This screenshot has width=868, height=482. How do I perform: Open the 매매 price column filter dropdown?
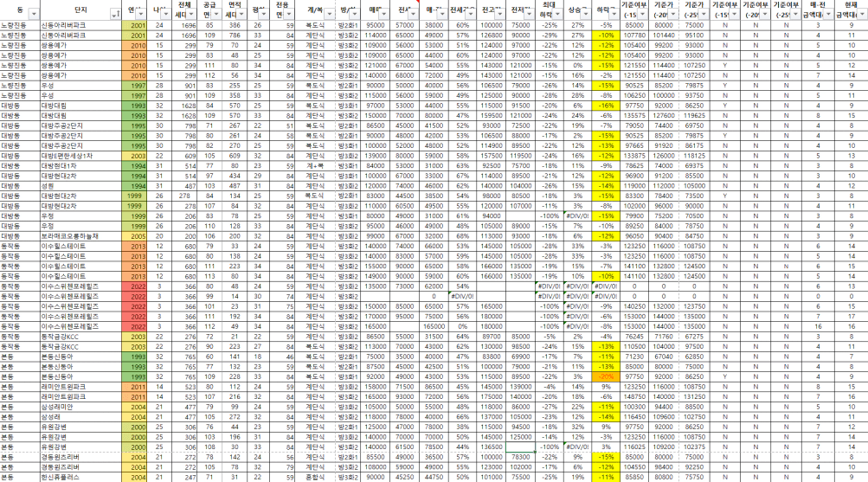point(385,14)
